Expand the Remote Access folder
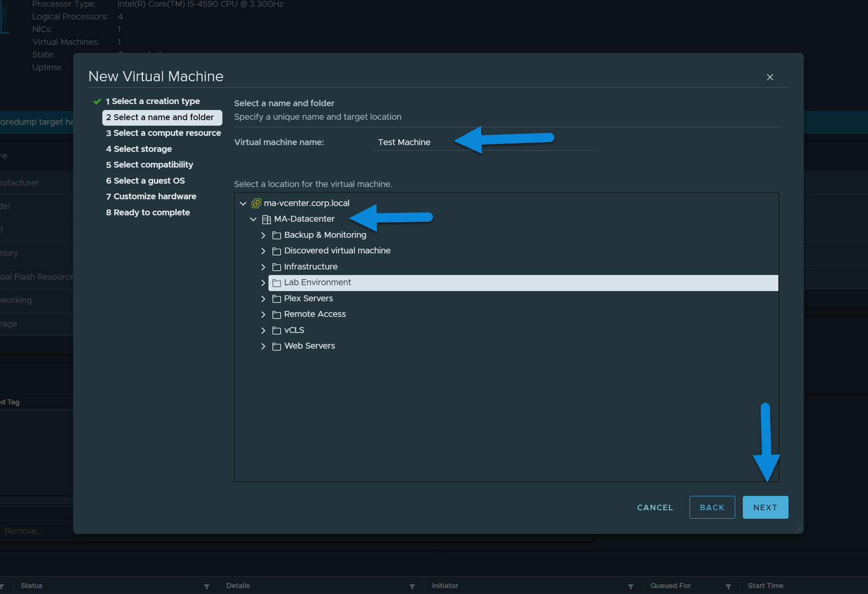The width and height of the screenshot is (868, 594). click(263, 315)
